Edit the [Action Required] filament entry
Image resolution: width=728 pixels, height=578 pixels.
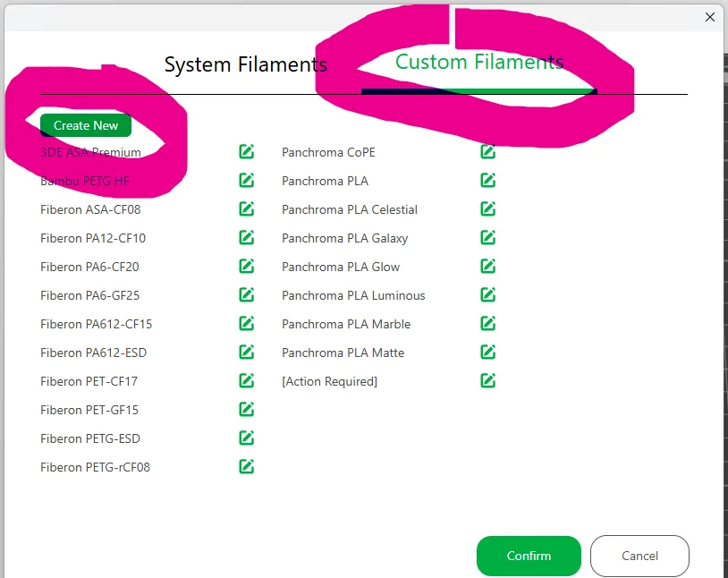pos(488,381)
